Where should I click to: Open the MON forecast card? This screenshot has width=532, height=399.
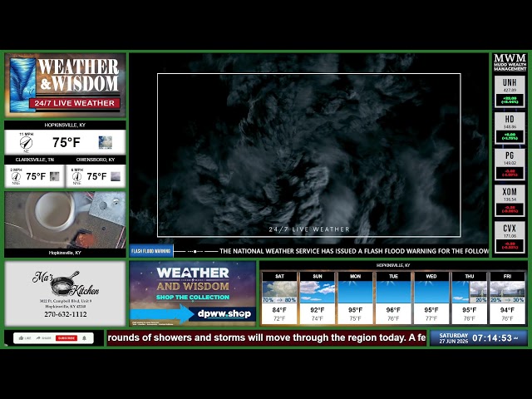355,298
